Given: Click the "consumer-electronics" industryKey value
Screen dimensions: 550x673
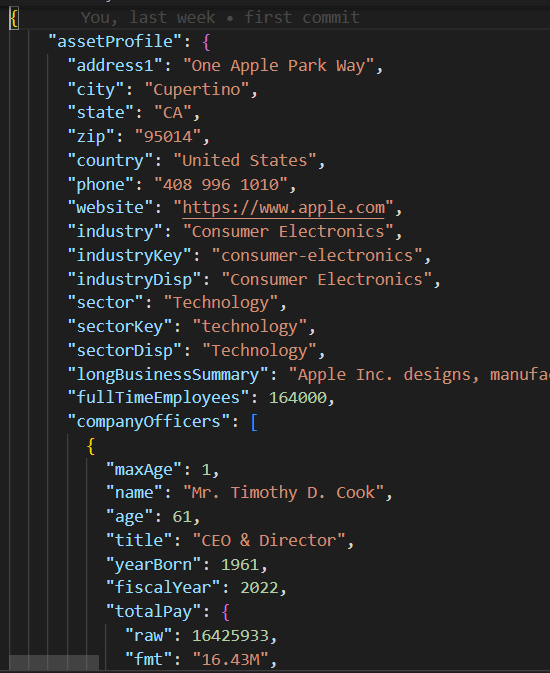Looking at the screenshot, I should click(317, 256).
